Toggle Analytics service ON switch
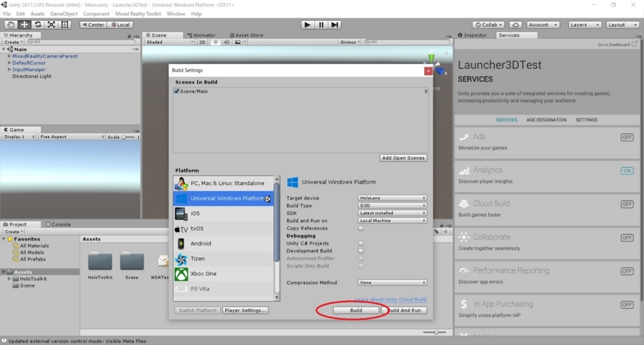644x345 pixels. 627,171
